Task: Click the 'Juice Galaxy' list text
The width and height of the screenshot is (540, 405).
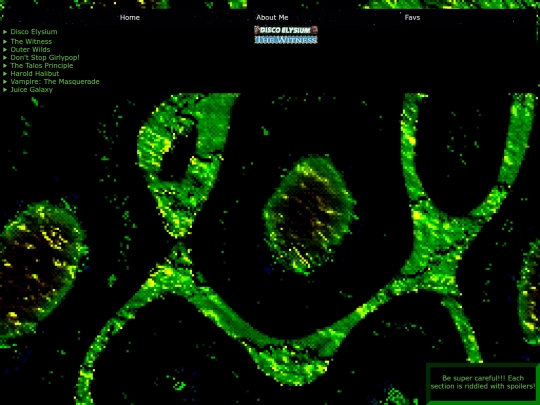Action: (31, 90)
